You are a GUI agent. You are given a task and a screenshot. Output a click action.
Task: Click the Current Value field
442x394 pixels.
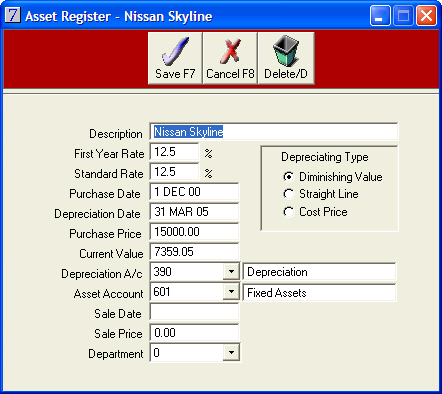(x=194, y=252)
